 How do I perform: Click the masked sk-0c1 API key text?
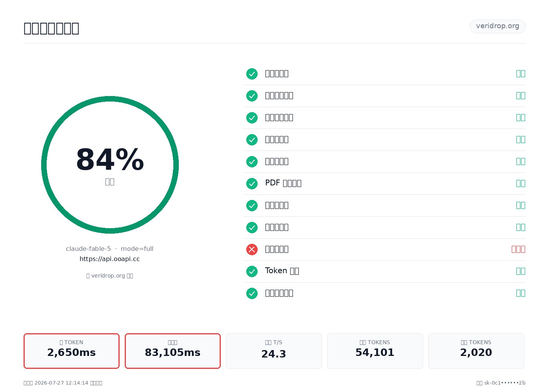[505, 383]
